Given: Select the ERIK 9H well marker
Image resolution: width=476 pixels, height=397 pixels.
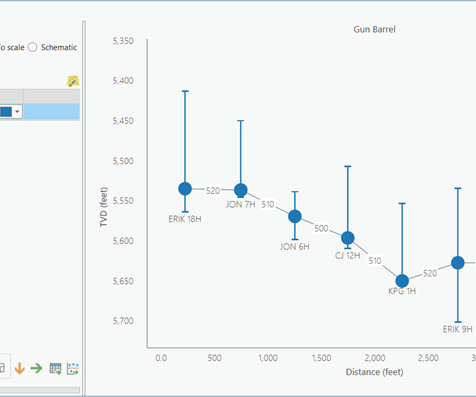Looking at the screenshot, I should coord(458,263).
